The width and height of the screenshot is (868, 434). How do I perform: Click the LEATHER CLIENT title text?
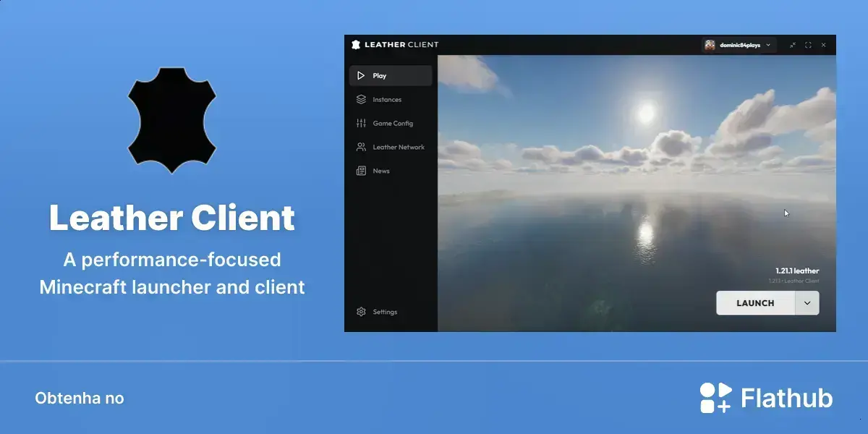coord(401,45)
